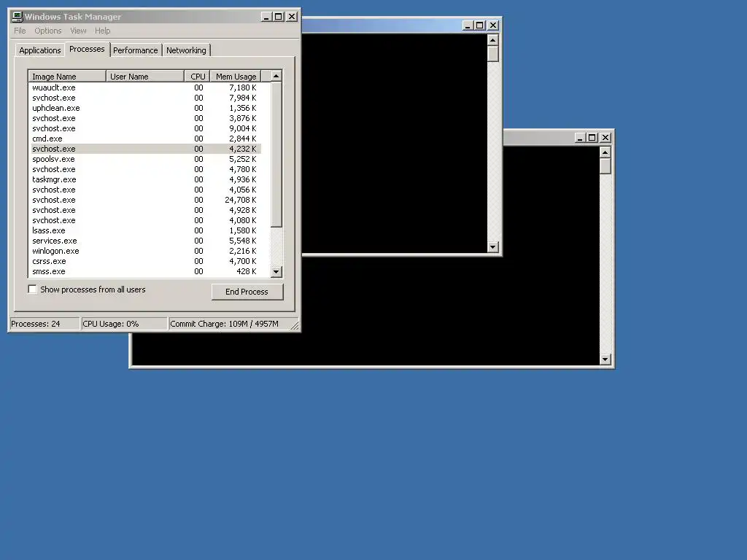747x560 pixels.
Task: Sort by Mem Usage column header
Action: pyautogui.click(x=236, y=77)
